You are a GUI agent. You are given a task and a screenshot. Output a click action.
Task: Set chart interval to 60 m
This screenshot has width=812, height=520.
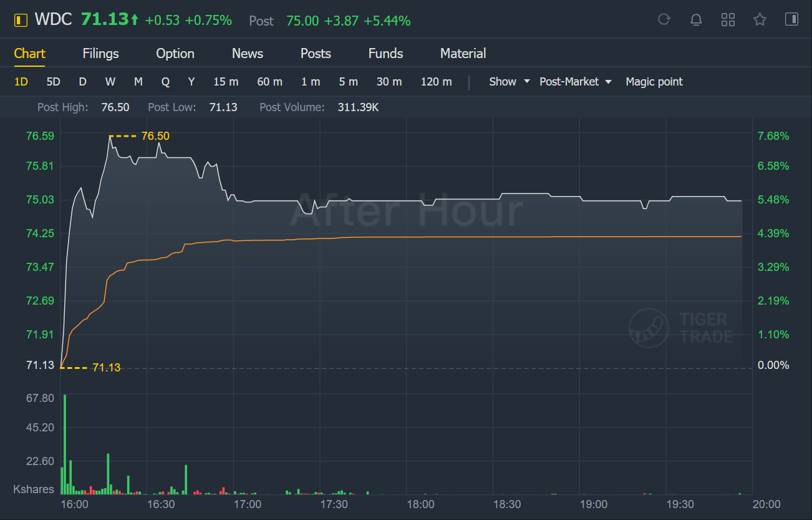[269, 82]
